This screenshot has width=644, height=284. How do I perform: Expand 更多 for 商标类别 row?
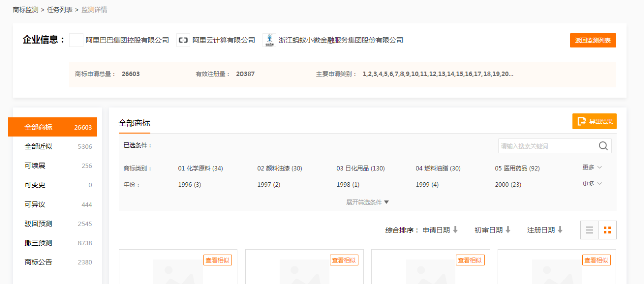click(x=592, y=167)
